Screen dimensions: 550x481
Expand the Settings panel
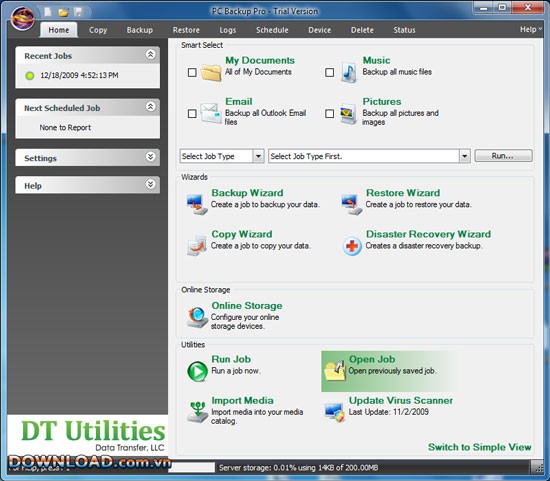150,157
